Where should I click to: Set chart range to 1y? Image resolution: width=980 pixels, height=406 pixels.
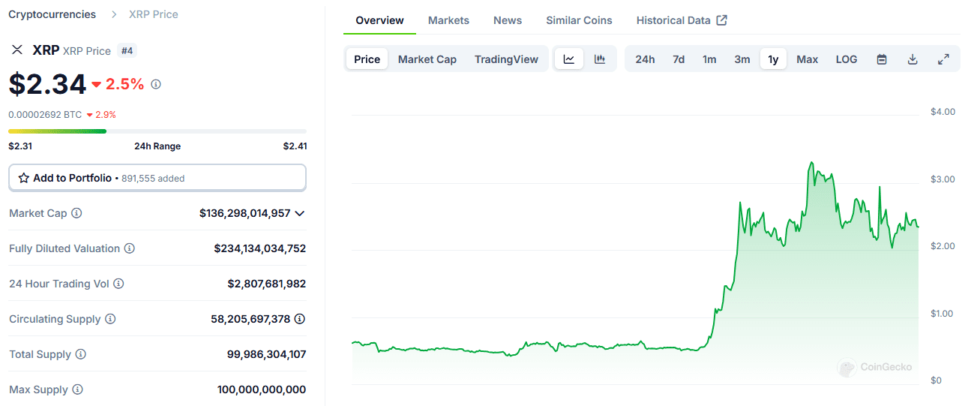coord(773,59)
